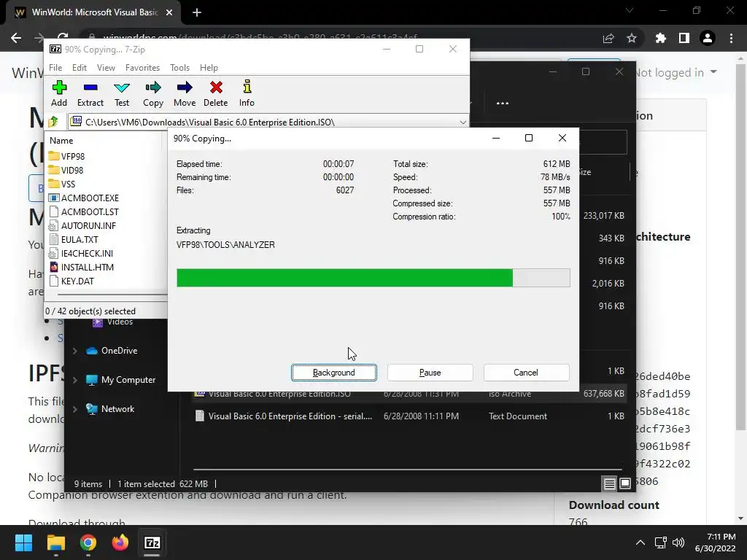Click the 7-Zip taskbar icon
Viewport: 747px width, 560px height.
152,542
